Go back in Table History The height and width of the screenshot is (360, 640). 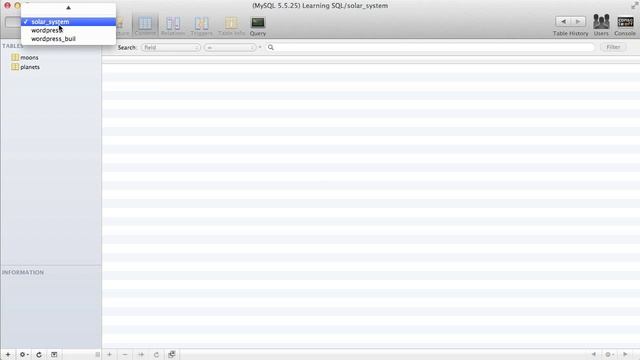pos(563,21)
